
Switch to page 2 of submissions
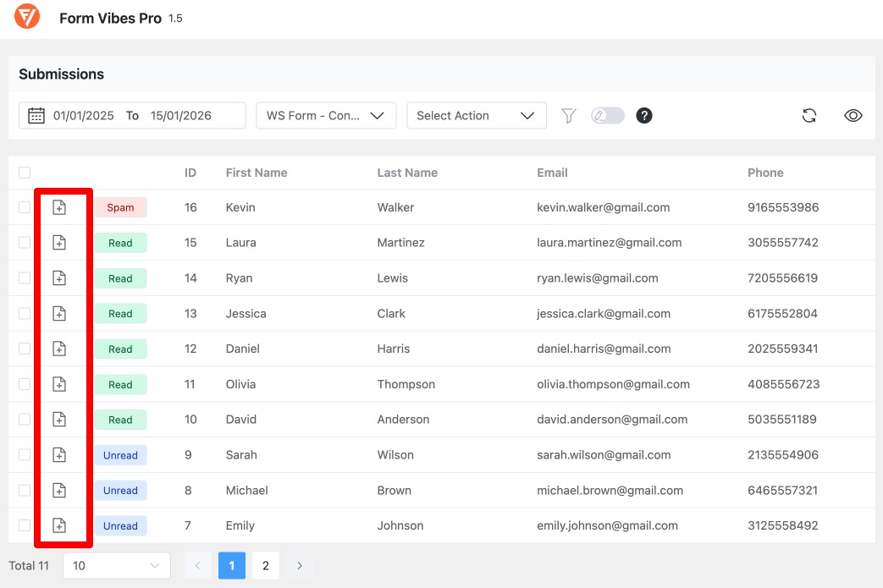pyautogui.click(x=266, y=565)
